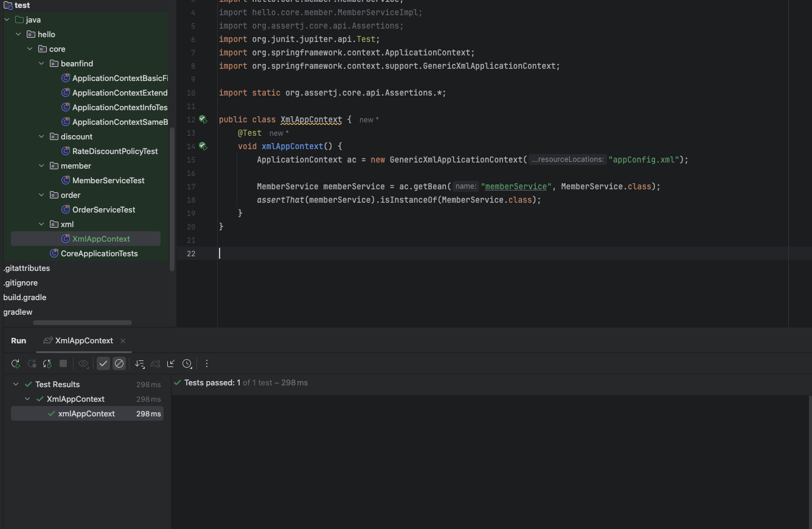Open the sort tests options icon
The image size is (812, 529).
[139, 363]
